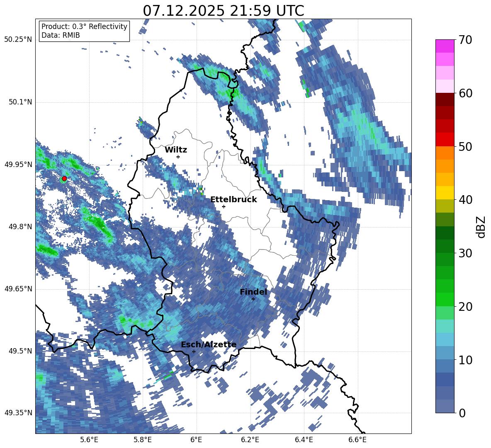Pick the dark maroon colorbar segment below 60
The image size is (491, 448).
pos(445,99)
